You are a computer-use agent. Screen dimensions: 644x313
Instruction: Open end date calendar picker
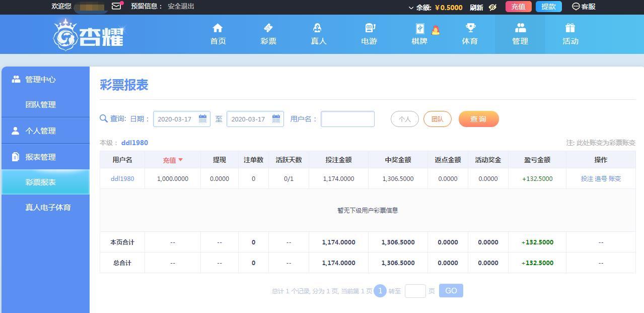[276, 118]
